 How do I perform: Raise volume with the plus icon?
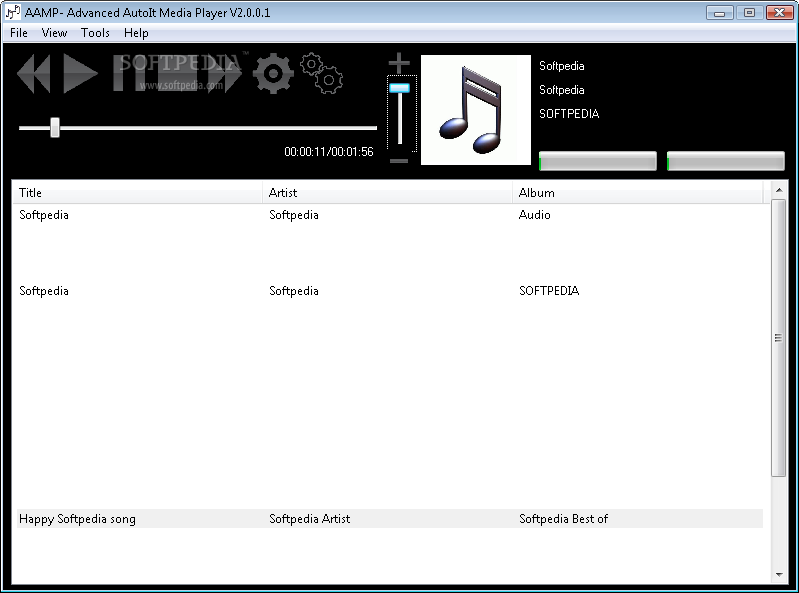click(399, 63)
